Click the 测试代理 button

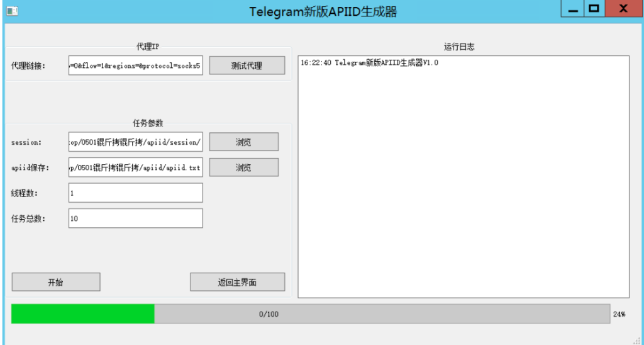click(x=247, y=65)
